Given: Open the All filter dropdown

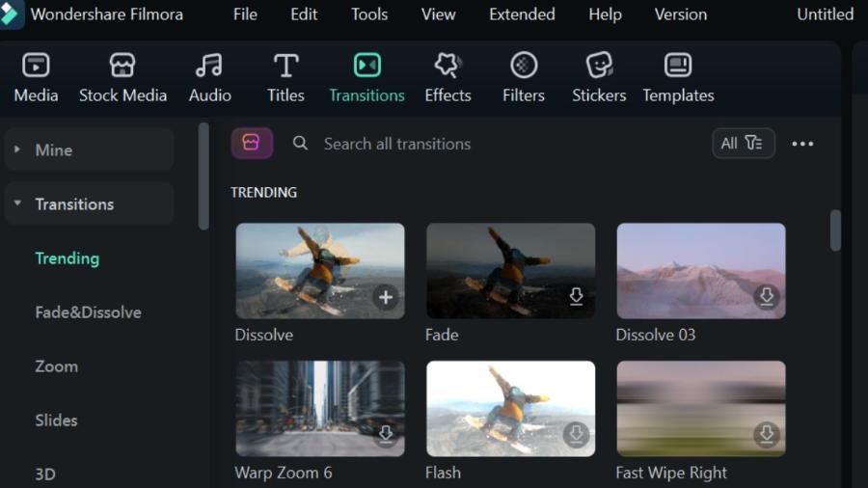Looking at the screenshot, I should [743, 144].
